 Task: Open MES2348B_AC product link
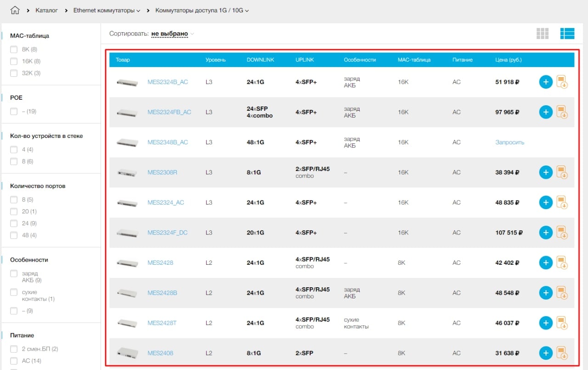pyautogui.click(x=168, y=142)
